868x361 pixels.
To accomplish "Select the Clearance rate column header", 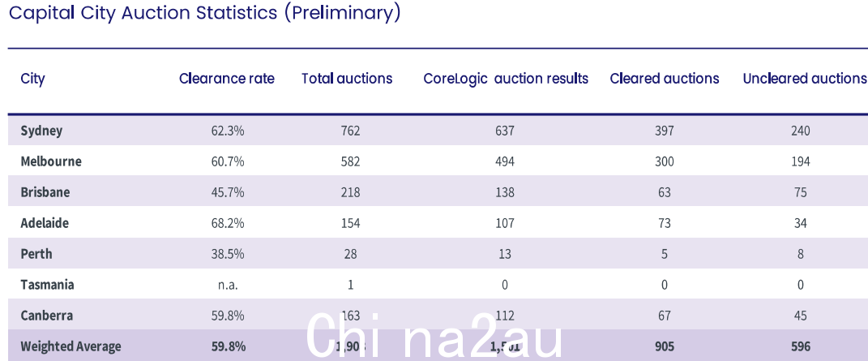I will click(x=226, y=79).
